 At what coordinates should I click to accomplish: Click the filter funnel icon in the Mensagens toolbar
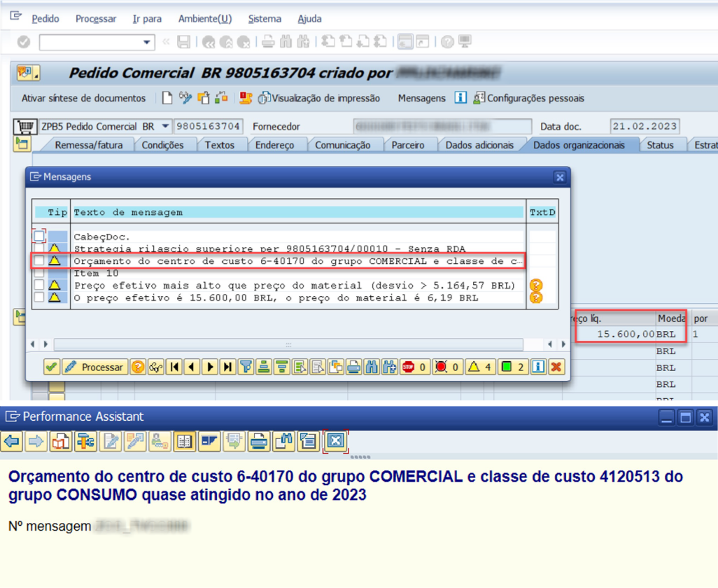(246, 367)
